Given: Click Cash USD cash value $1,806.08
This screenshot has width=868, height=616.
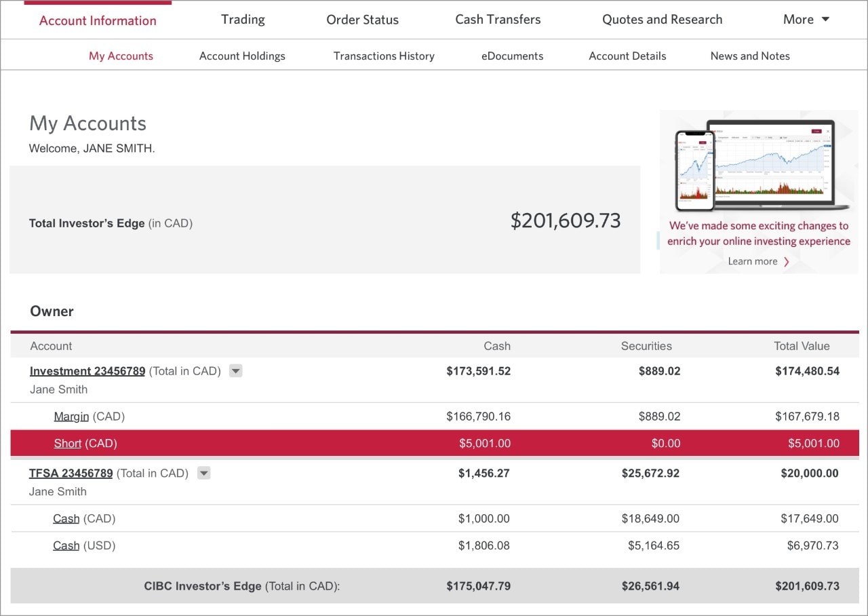Looking at the screenshot, I should pos(484,546).
